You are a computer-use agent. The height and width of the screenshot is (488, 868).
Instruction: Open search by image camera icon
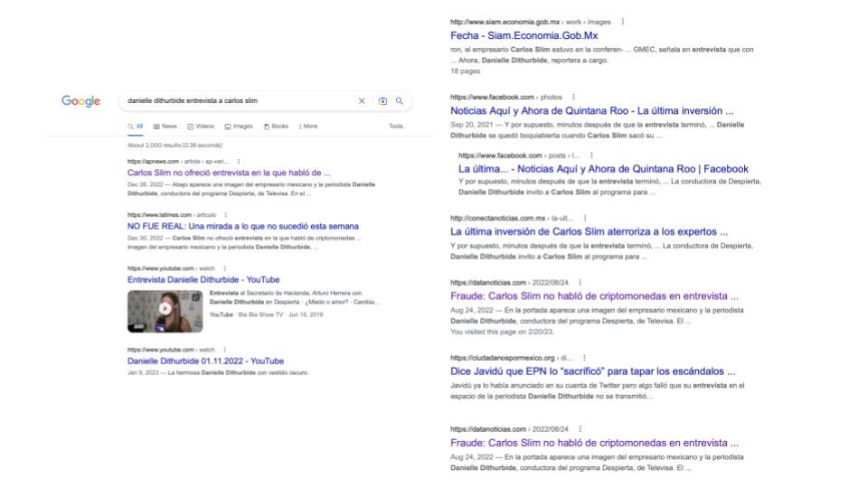(382, 101)
